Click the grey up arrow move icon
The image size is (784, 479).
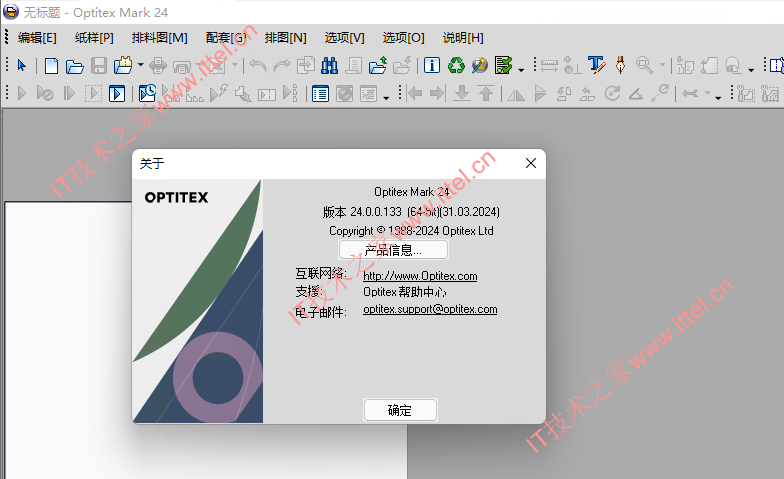pos(486,93)
